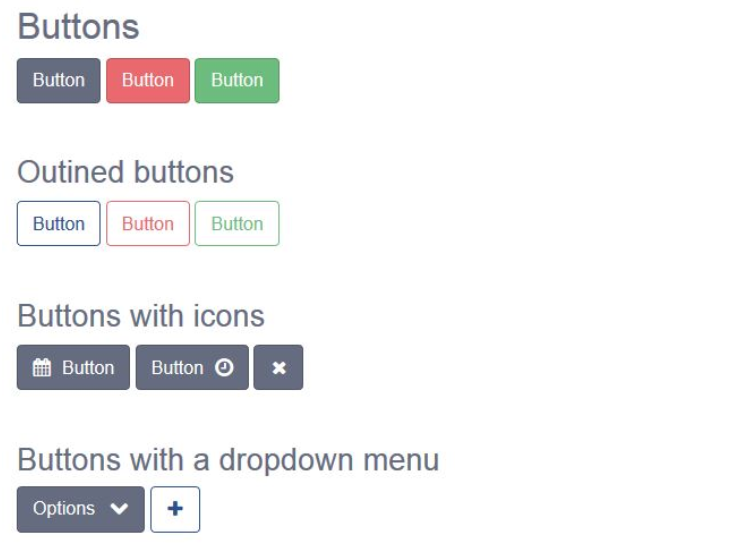Click the top "Buttons" heading
The image size is (741, 550).
pos(78,26)
